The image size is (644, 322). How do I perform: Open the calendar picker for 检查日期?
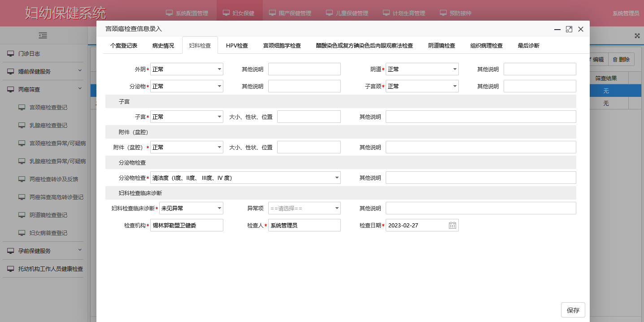click(453, 225)
